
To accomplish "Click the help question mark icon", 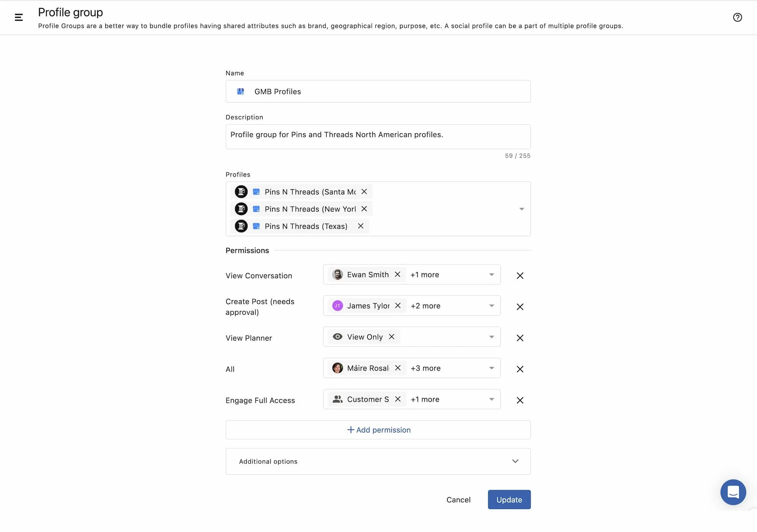I will point(737,17).
